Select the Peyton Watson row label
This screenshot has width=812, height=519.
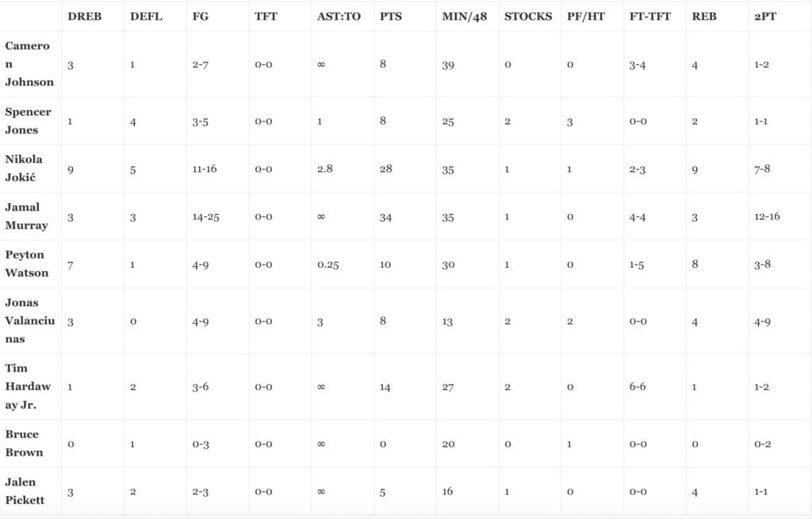[x=27, y=263]
